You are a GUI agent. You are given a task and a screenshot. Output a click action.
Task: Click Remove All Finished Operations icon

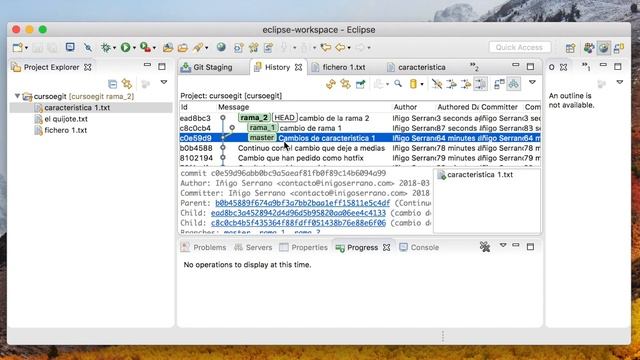point(484,247)
